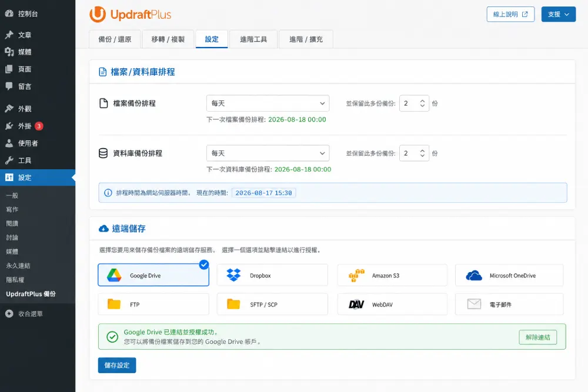
Task: Click the FTP folder icon
Action: click(114, 304)
